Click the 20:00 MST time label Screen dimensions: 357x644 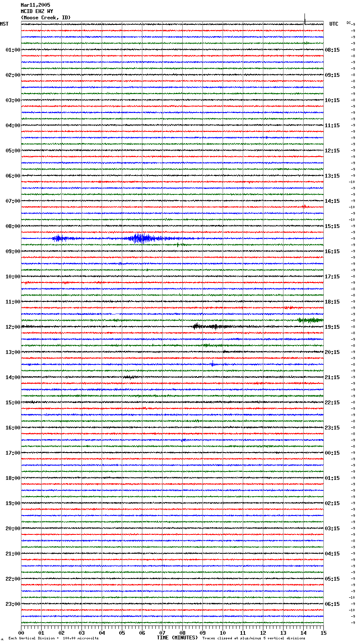click(x=13, y=529)
